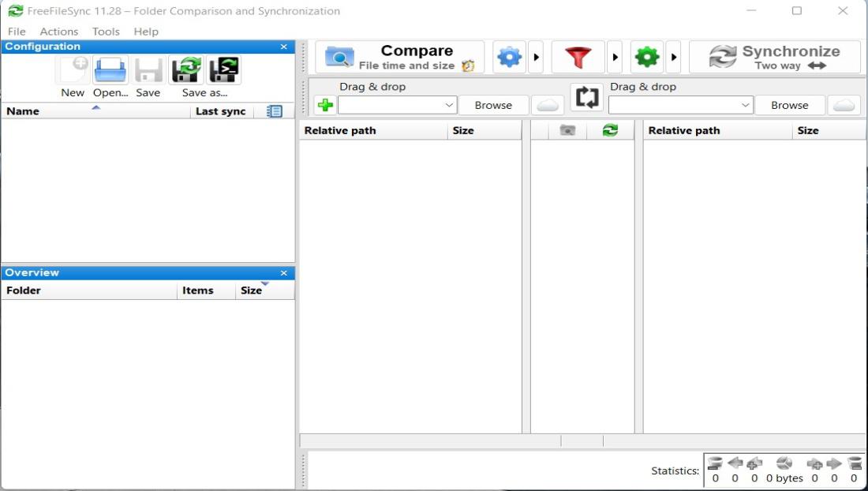The image size is (868, 491).
Task: Click the Save configuration floppy icon
Action: (148, 69)
